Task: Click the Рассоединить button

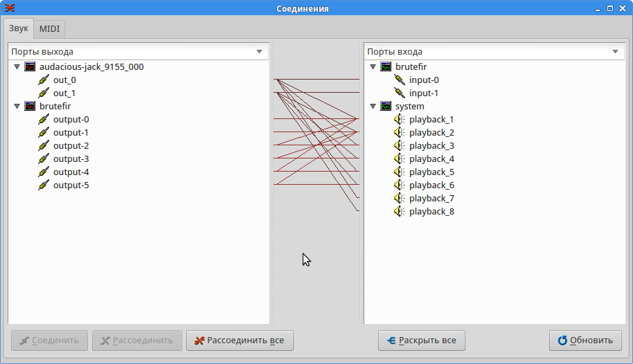Action: (137, 340)
